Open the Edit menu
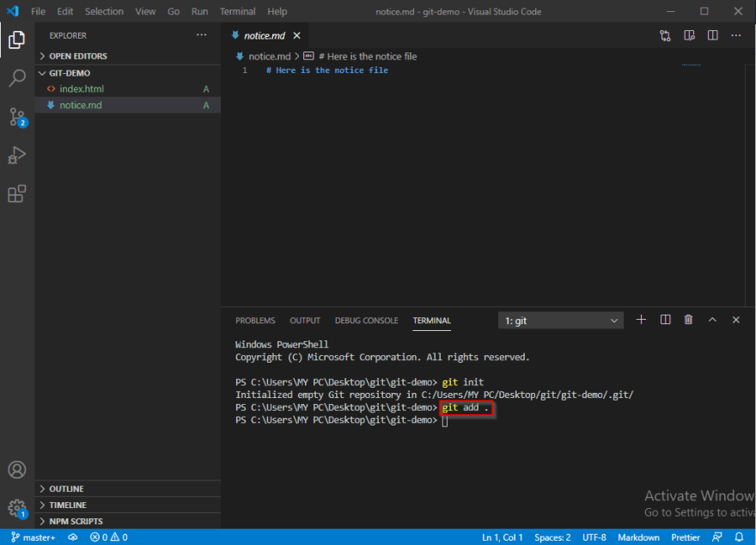 (65, 11)
